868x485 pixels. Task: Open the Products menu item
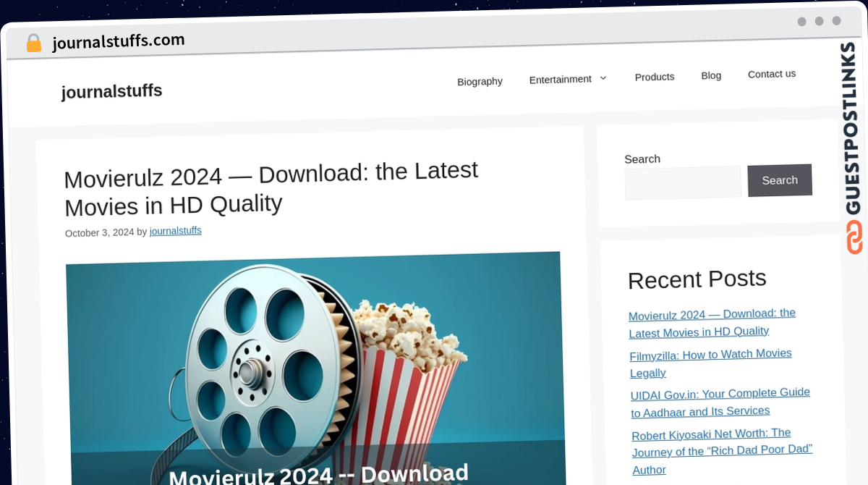pos(655,77)
